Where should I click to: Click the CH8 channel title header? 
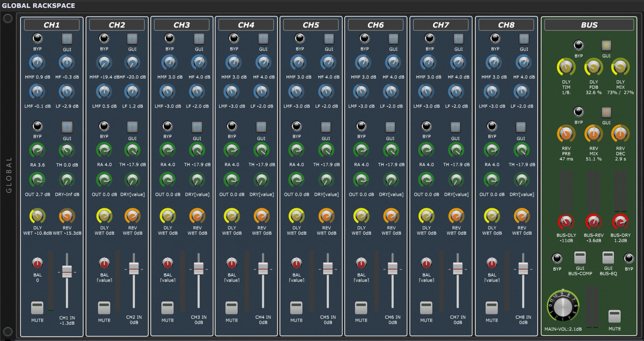pos(506,25)
